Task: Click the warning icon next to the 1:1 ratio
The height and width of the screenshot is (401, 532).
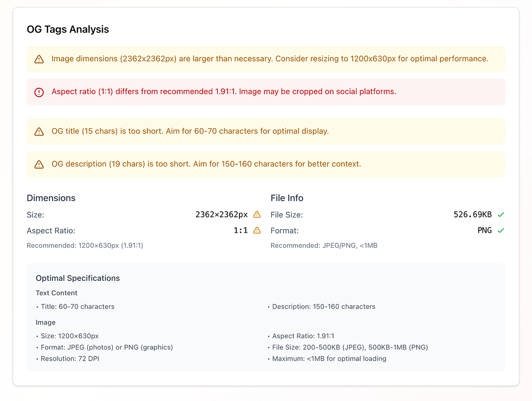Action: point(257,231)
